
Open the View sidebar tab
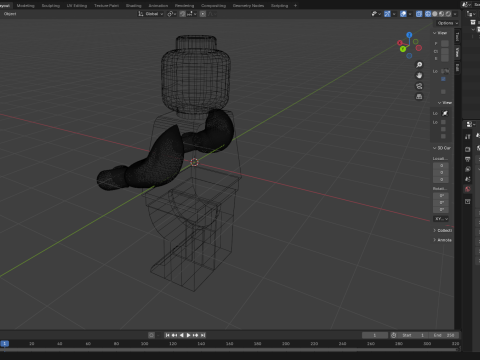point(457,52)
